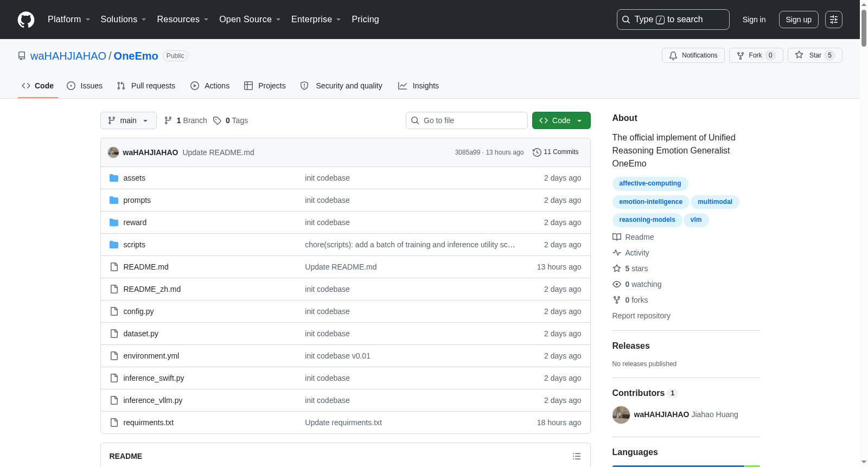This screenshot has height=467, width=868.
Task: Click the search magnifier icon in header
Action: pos(626,20)
